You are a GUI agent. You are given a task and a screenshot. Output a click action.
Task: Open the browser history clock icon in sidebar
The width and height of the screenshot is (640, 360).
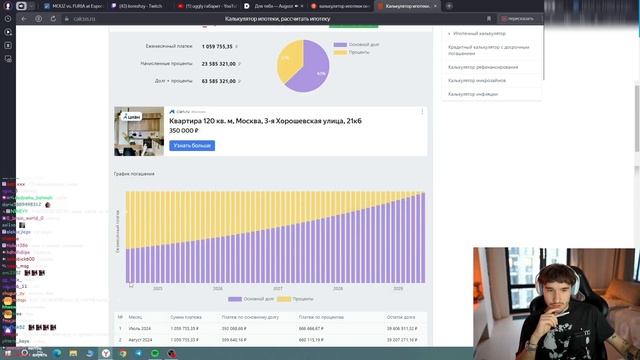coord(8,19)
